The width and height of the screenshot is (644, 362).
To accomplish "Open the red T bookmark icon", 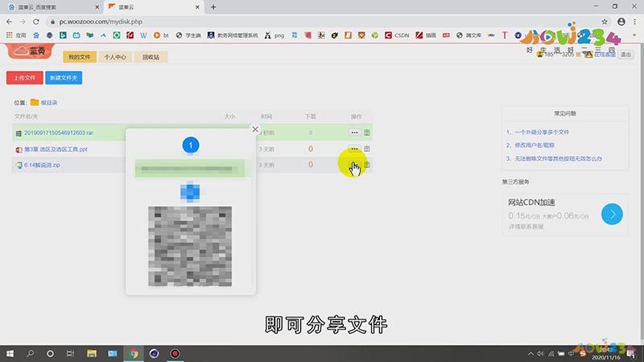I will tap(505, 35).
